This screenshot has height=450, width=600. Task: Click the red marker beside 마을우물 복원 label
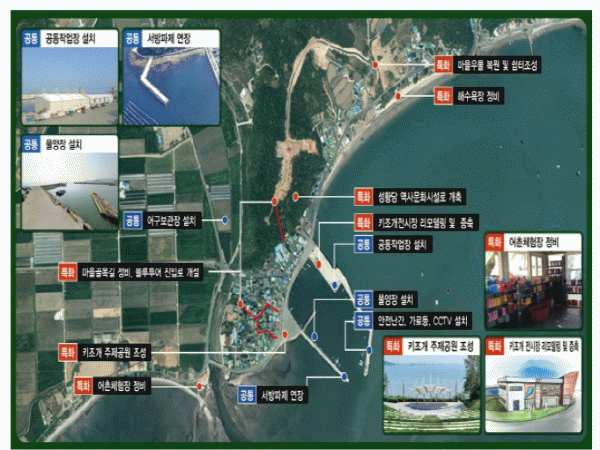pyautogui.click(x=376, y=65)
